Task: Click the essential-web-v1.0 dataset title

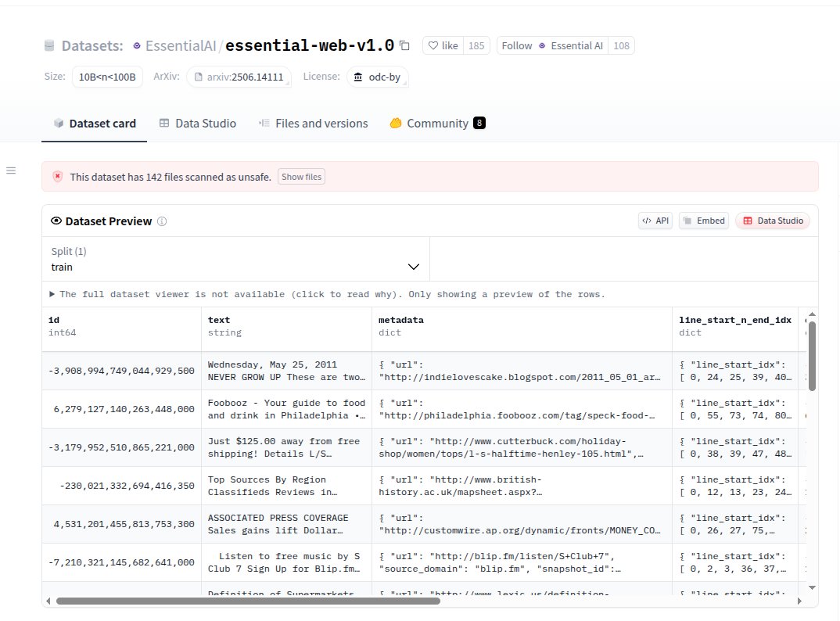Action: pyautogui.click(x=310, y=45)
